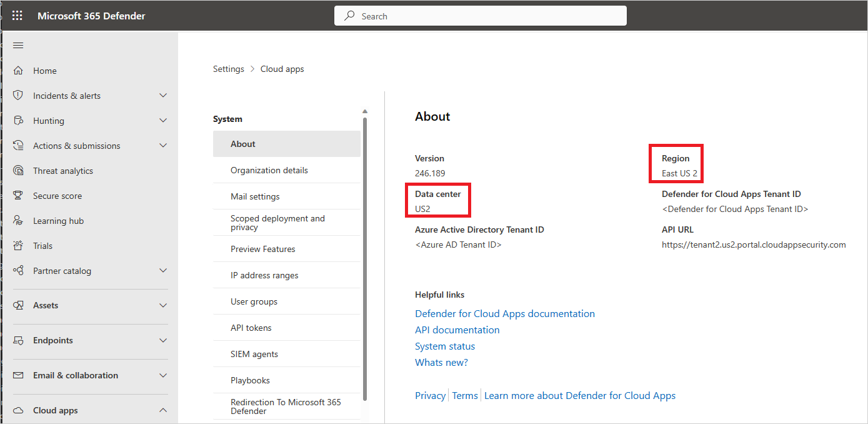Screen dimensions: 868x424
Task: Open Playbooks settings
Action: click(287, 380)
